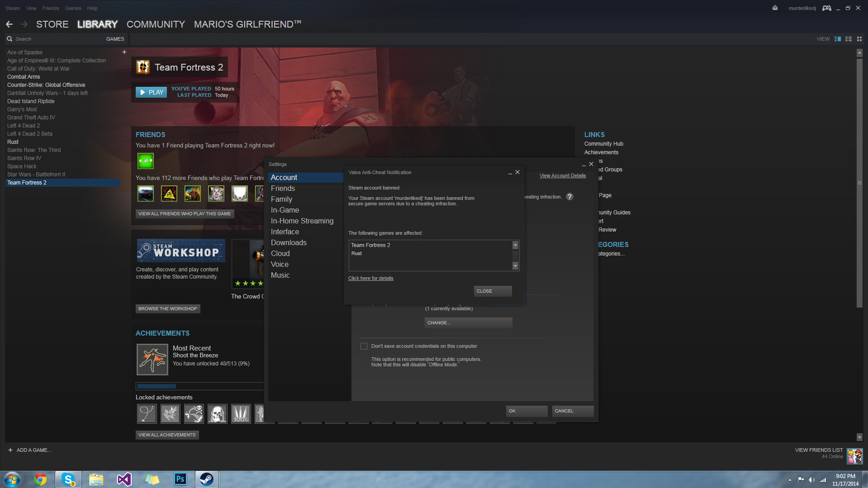Show hidden system tray icons

coord(790,480)
